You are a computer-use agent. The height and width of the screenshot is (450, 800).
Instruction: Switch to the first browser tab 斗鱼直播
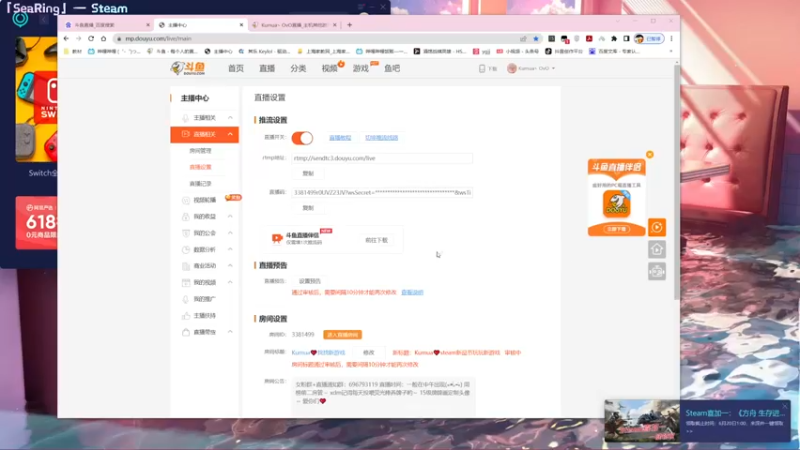point(105,24)
